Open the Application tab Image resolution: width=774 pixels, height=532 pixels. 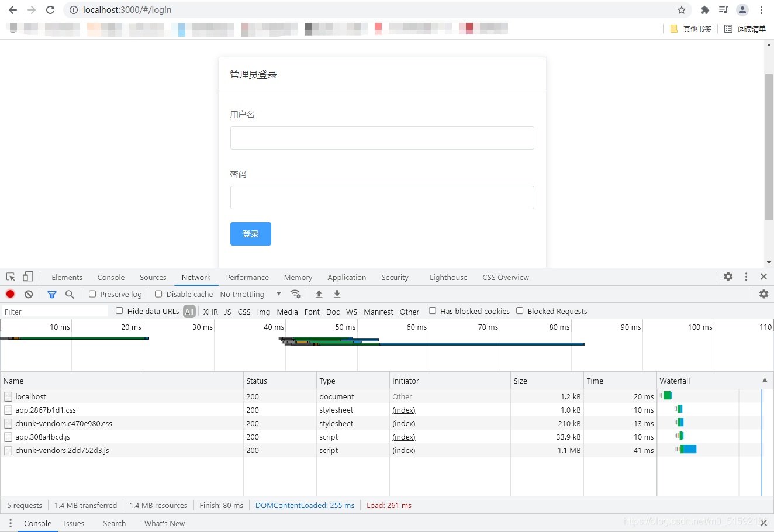pos(347,277)
